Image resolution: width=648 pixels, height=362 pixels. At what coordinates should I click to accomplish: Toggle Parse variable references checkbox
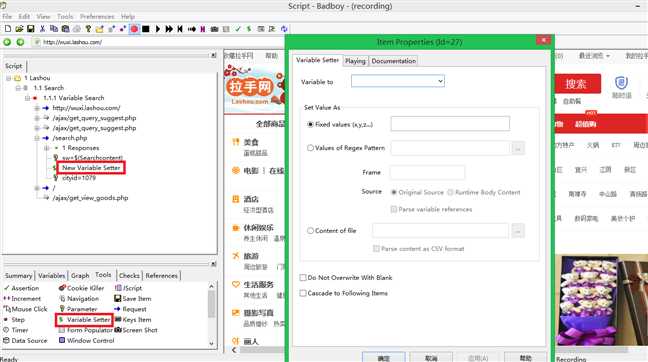click(394, 210)
